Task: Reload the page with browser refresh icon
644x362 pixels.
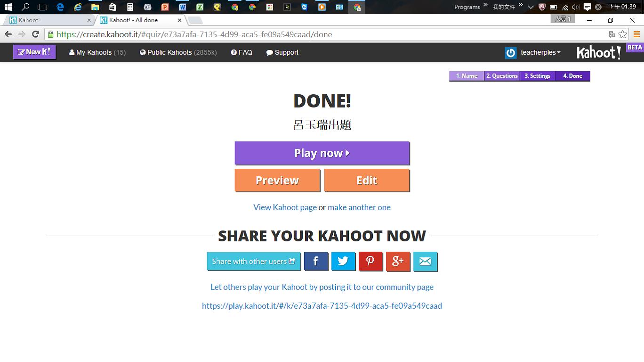Action: 35,34
